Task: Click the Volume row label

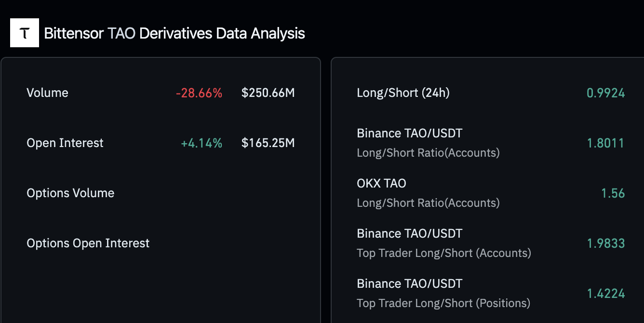Action: tap(47, 93)
